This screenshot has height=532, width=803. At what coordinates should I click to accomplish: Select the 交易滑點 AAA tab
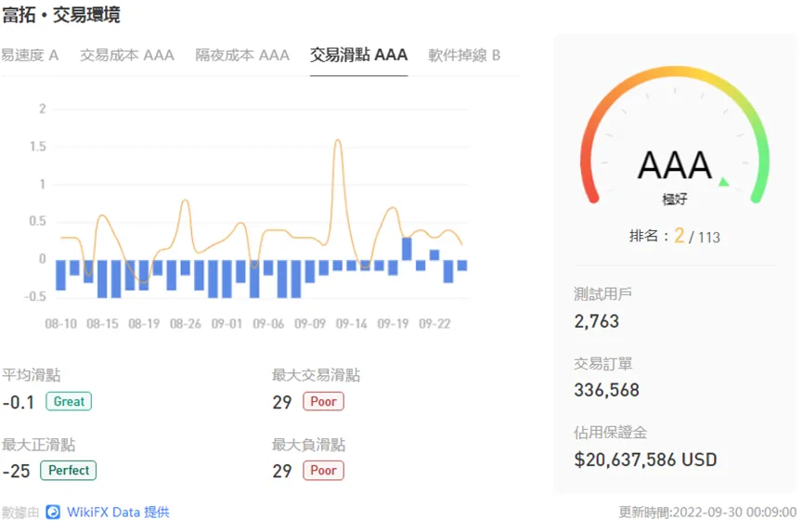click(358, 55)
